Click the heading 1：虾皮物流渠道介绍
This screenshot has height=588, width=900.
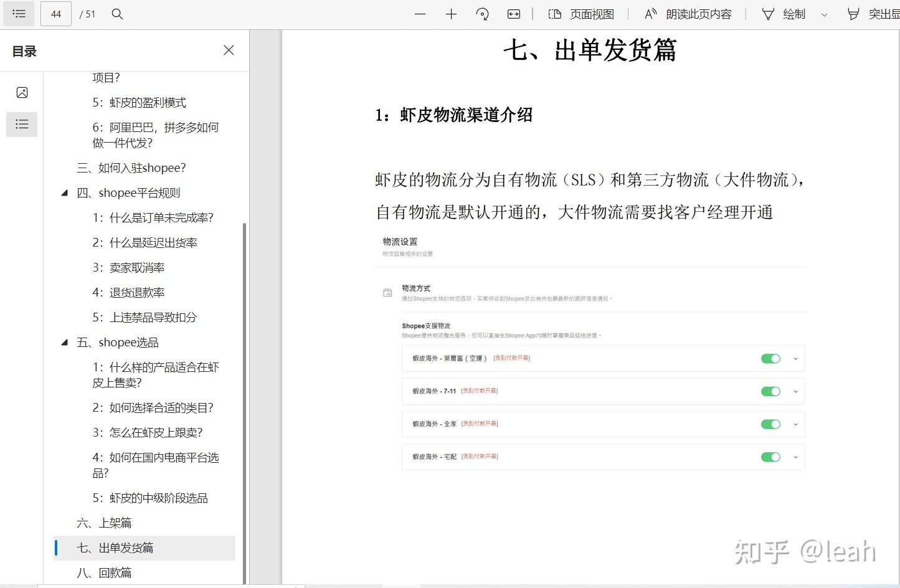click(x=453, y=115)
